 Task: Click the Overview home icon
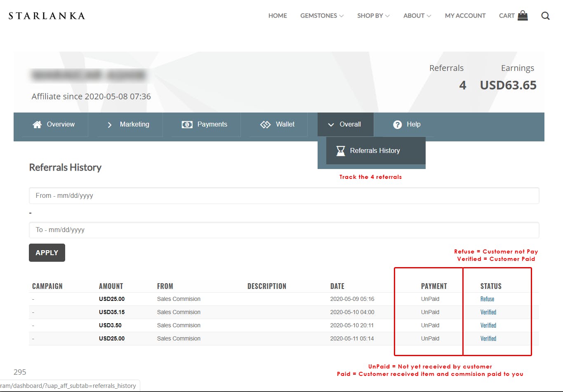point(37,124)
